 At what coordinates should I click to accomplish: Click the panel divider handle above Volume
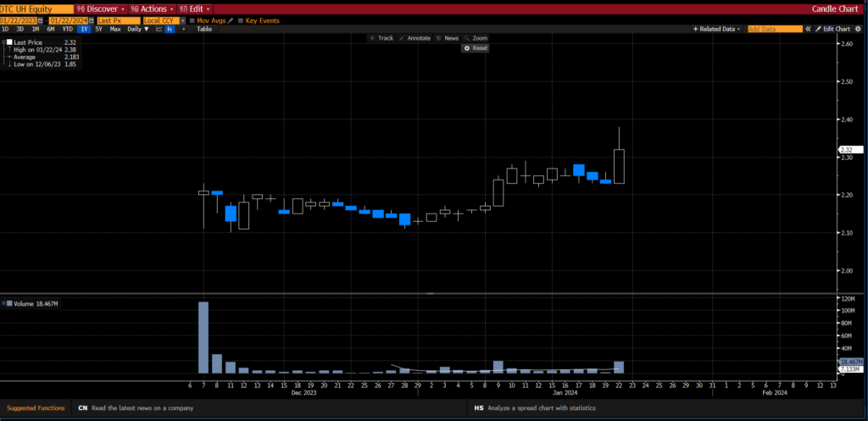[x=430, y=293]
